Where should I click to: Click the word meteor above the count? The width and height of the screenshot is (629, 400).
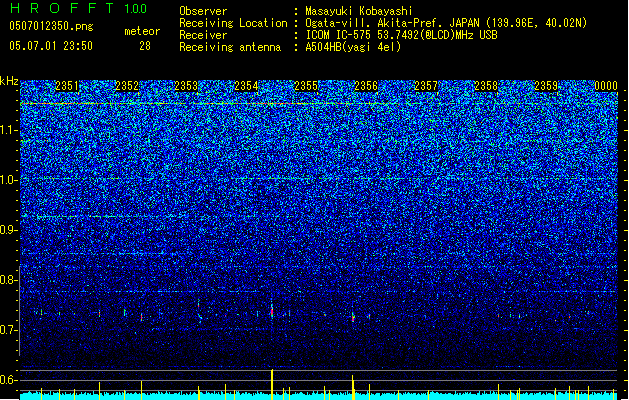[x=142, y=31]
